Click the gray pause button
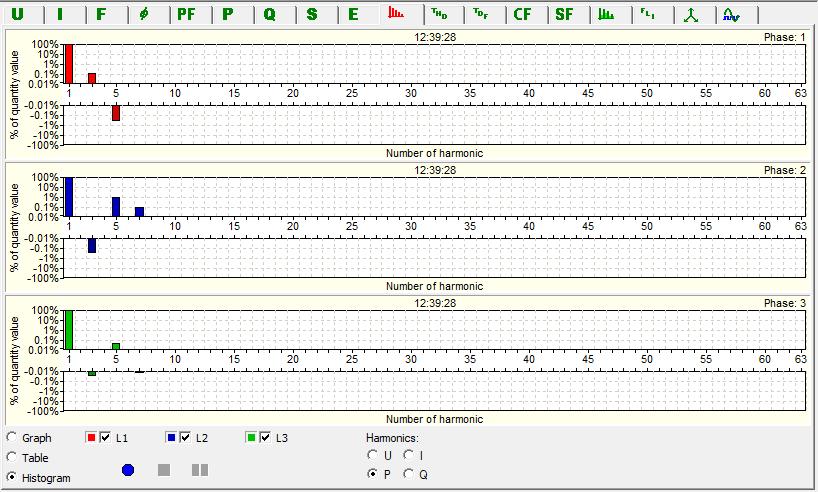The width and height of the screenshot is (818, 492). (x=200, y=470)
